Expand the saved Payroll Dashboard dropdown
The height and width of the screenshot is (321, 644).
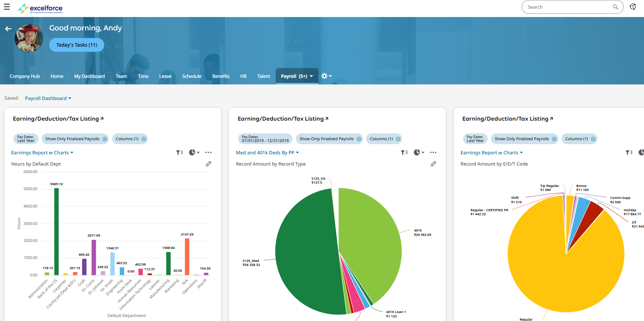coord(48,98)
